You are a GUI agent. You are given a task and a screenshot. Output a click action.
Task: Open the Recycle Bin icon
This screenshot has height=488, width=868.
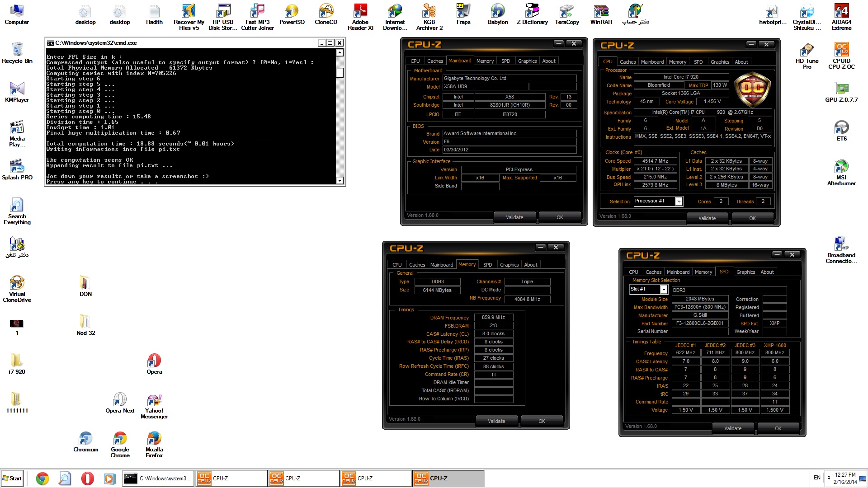17,53
